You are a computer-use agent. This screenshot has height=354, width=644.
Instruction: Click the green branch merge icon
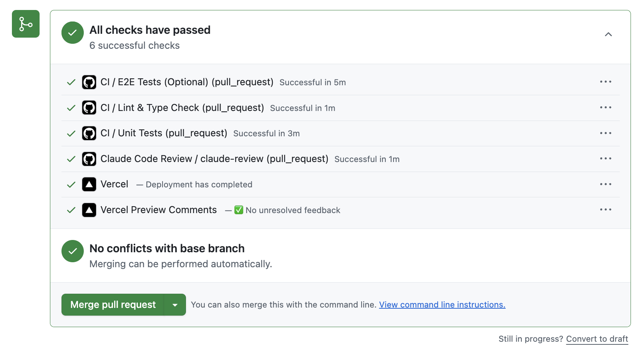click(x=25, y=24)
